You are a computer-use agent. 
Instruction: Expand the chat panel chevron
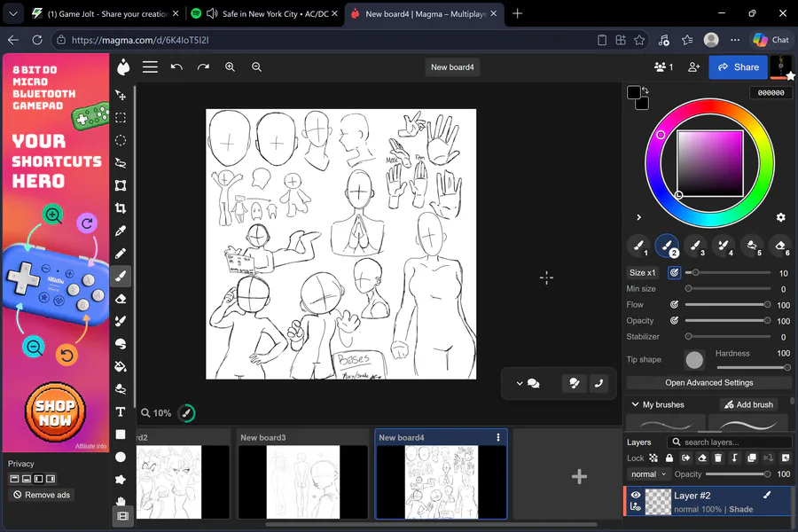[x=519, y=383]
